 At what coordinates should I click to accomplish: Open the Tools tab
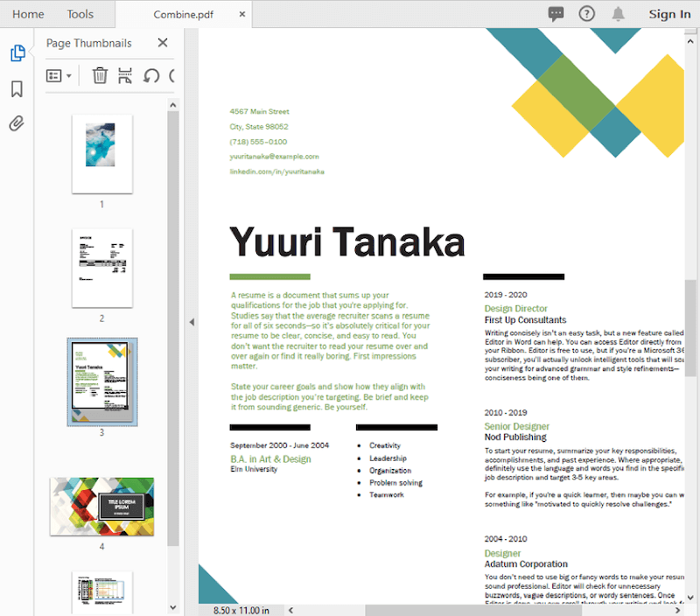click(80, 14)
